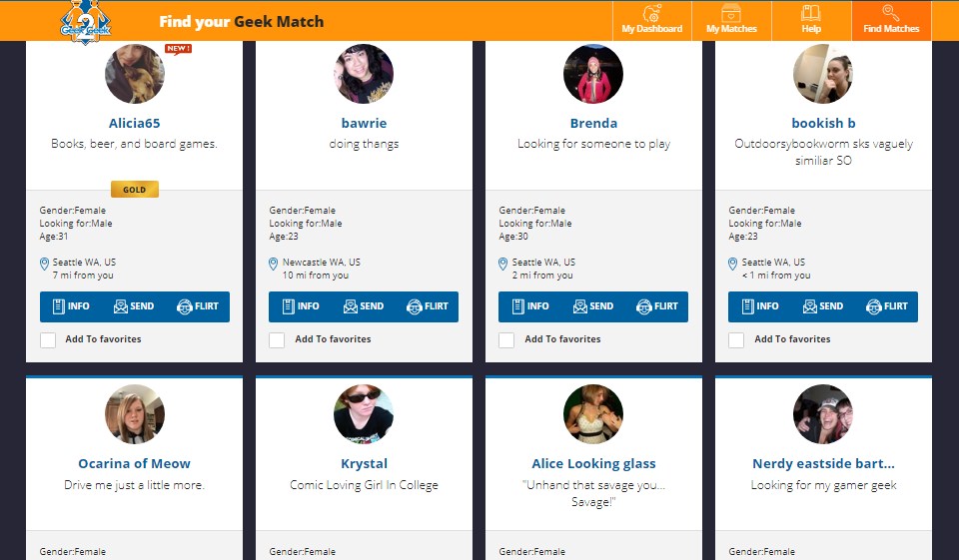Click the GOLD badge on Alicia65's card

point(134,190)
